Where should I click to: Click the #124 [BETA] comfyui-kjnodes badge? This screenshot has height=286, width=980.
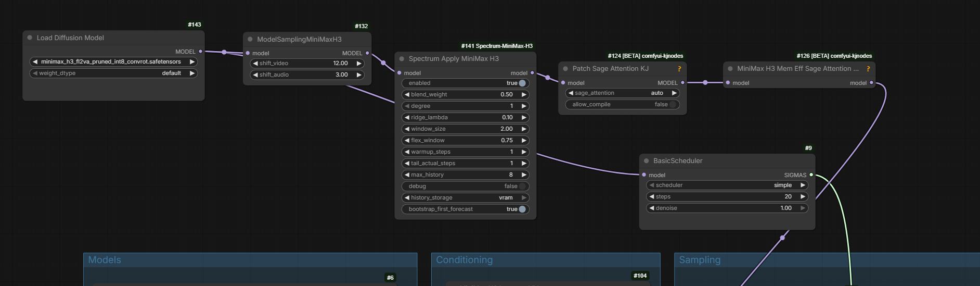[646, 56]
